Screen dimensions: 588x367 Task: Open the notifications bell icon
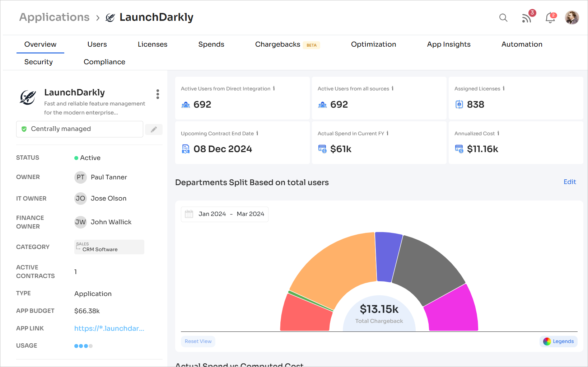pyautogui.click(x=550, y=18)
